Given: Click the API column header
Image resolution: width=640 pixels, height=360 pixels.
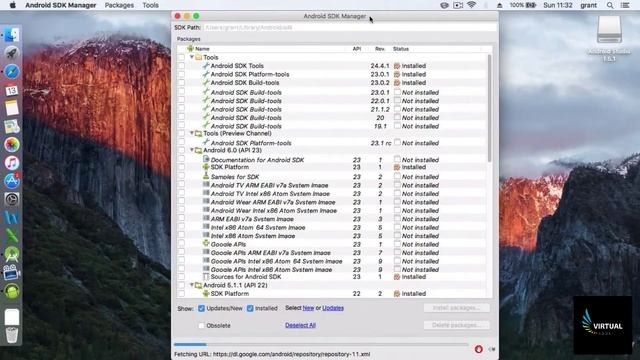Looking at the screenshot, I should coord(357,49).
